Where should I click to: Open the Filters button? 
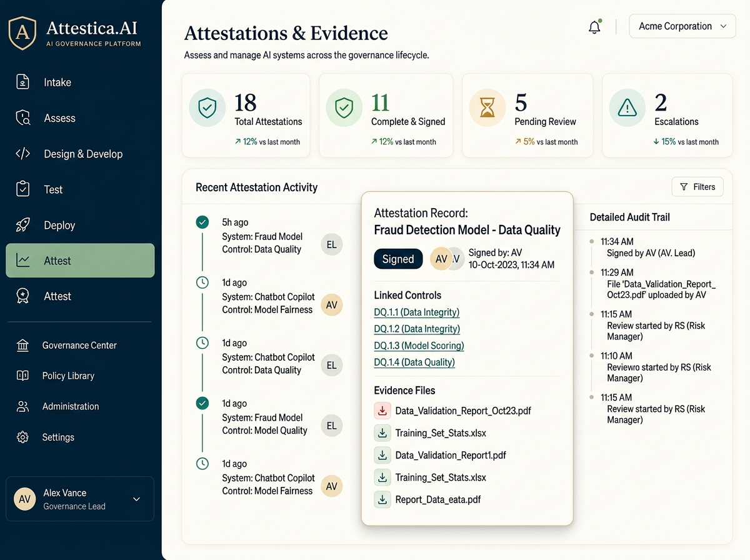click(x=697, y=187)
